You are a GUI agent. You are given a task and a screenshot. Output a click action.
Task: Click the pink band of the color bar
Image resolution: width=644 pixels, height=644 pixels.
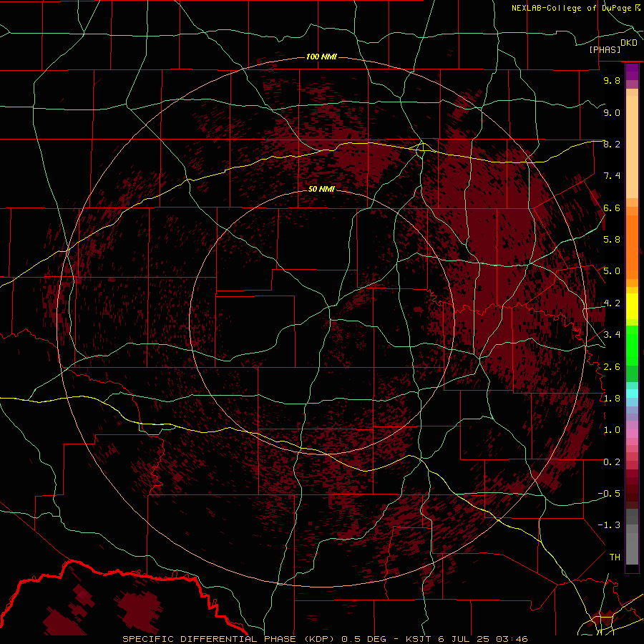[632, 434]
